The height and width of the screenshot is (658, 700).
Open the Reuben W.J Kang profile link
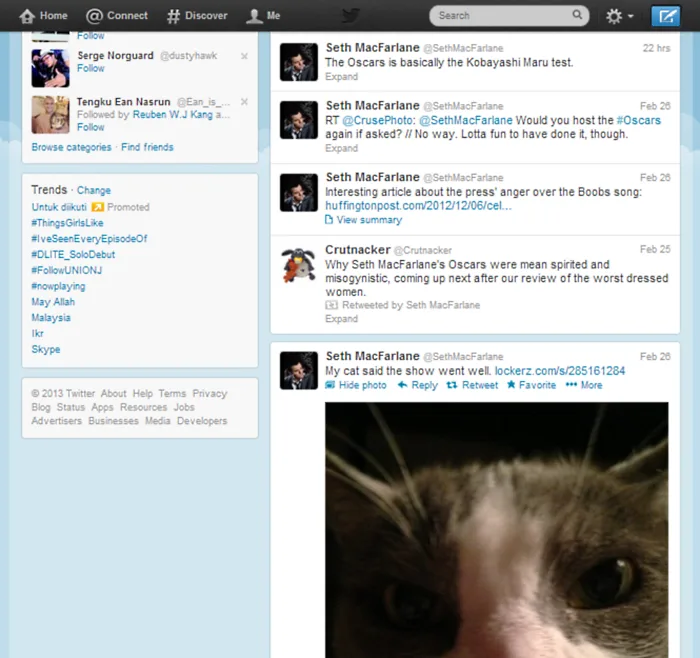click(173, 115)
